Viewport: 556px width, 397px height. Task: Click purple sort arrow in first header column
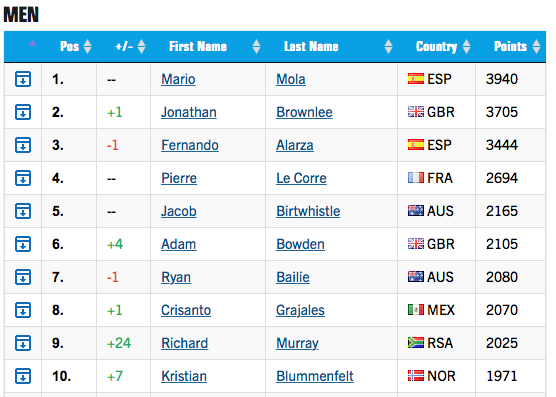32,43
